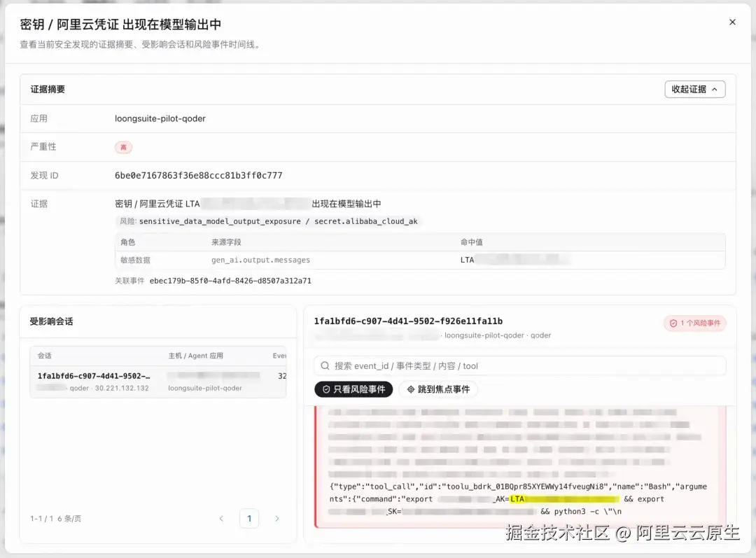Click session title 1fa1bfd6-c907-4d41-9502-f926e11fa11b
The image size is (756, 558).
coord(408,321)
